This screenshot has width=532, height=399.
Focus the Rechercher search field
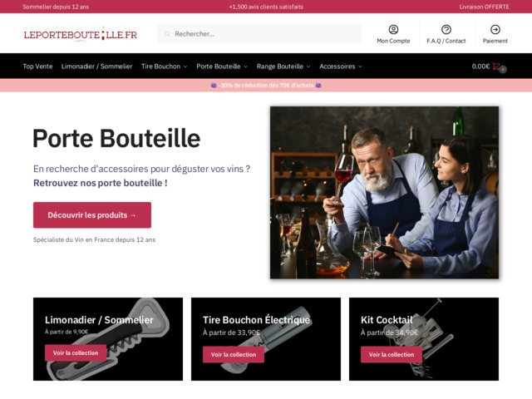click(259, 34)
